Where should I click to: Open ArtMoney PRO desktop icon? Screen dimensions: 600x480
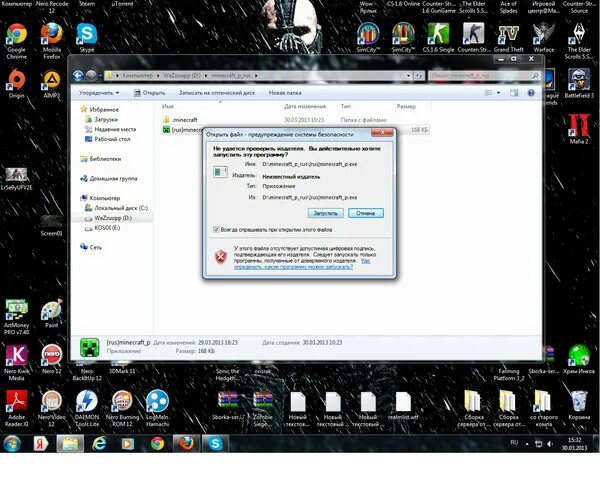pyautogui.click(x=16, y=317)
